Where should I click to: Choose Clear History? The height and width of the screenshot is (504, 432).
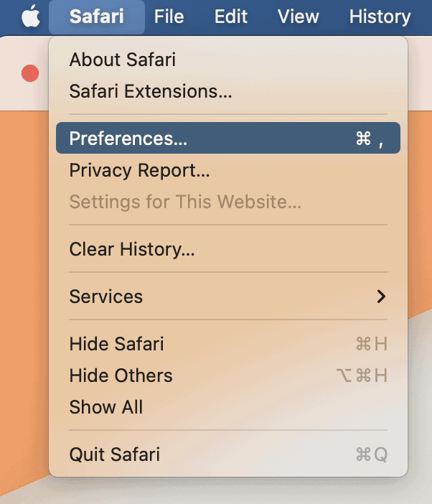tap(132, 249)
